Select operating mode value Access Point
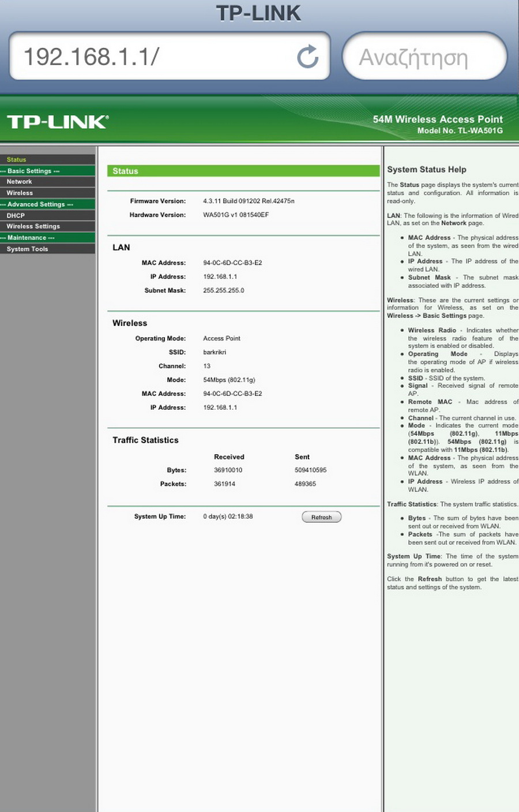The width and height of the screenshot is (519, 812). pyautogui.click(x=221, y=338)
